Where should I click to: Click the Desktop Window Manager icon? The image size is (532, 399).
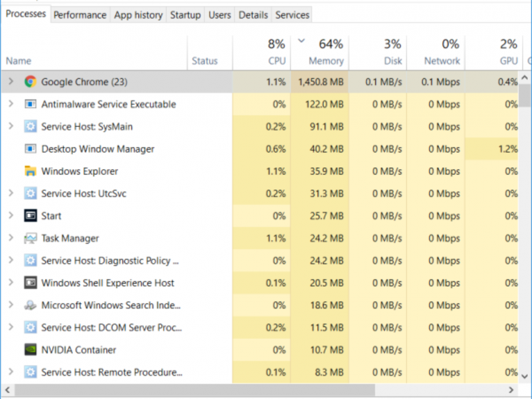click(30, 149)
